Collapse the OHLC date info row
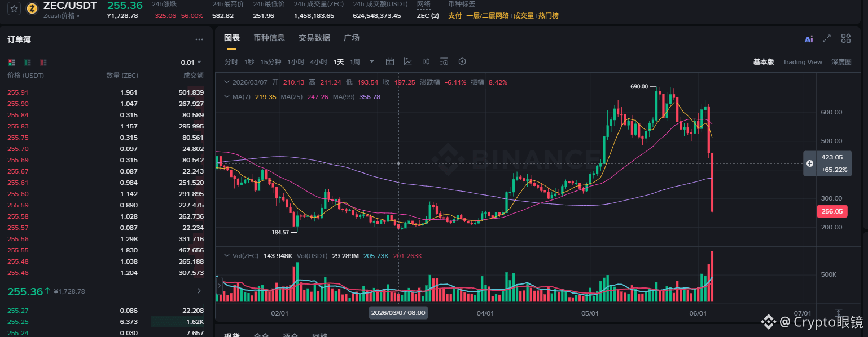The image size is (868, 337). [227, 82]
